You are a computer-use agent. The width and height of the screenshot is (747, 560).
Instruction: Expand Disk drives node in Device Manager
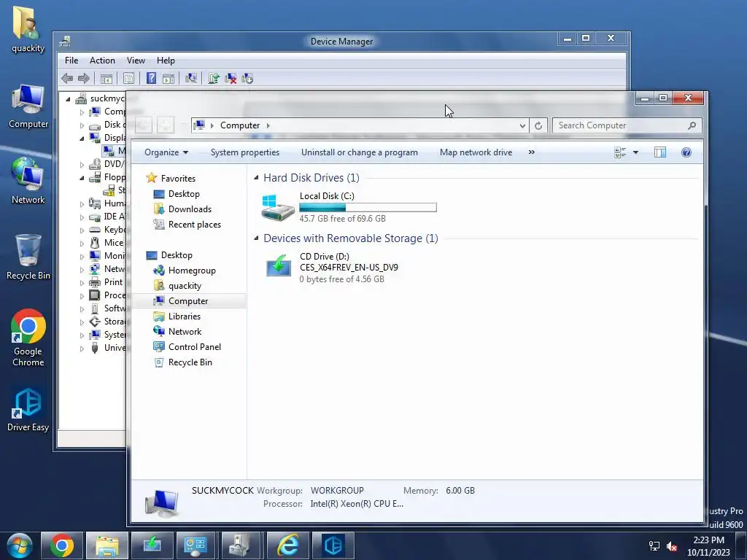82,125
